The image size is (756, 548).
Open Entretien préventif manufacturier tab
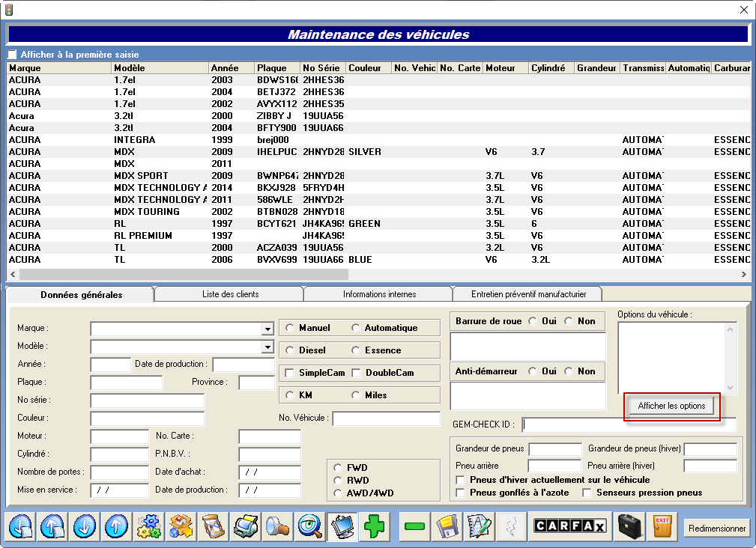point(528,294)
